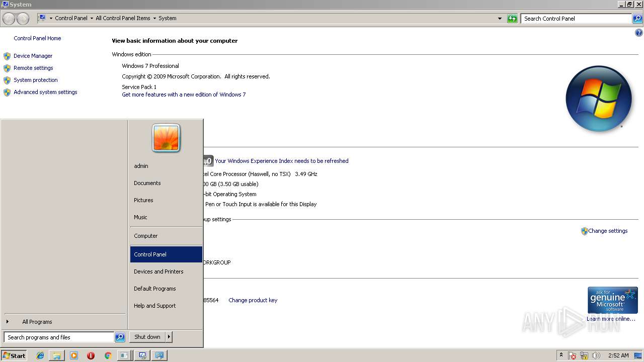Open admin folder from Start menu
Viewport: 644px width, 362px height.
tap(166, 166)
